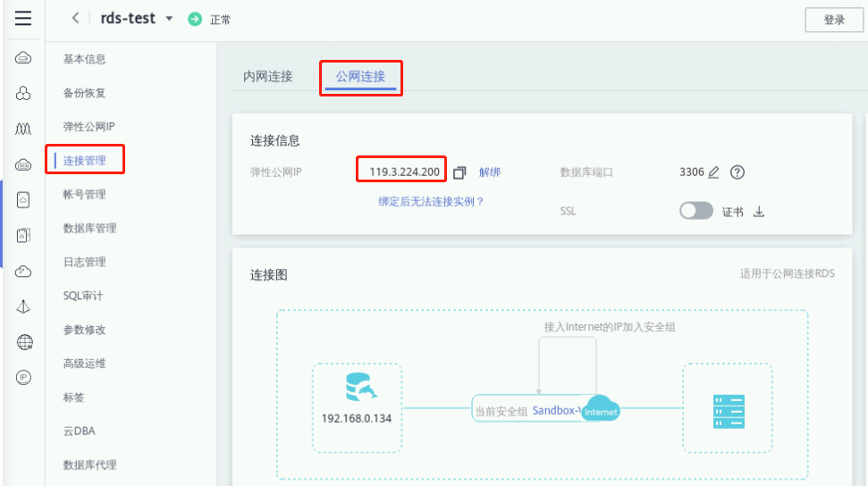
Task: Open the circled IP sidebar icon
Action: (x=23, y=378)
